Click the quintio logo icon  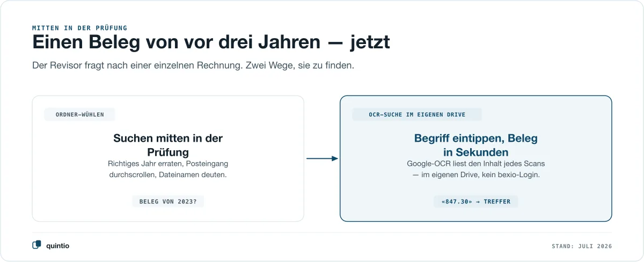[36, 245]
